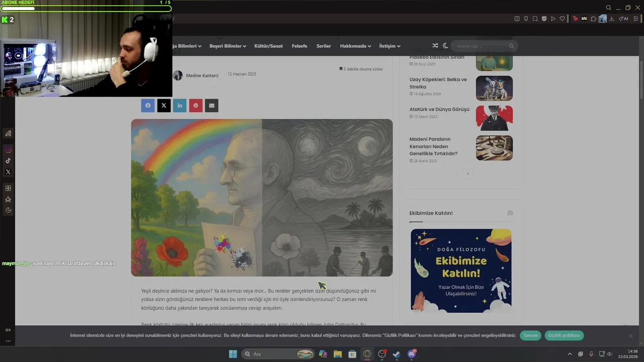Open the easy setup sliders icon
This screenshot has width=644, height=362.
pos(635,19)
